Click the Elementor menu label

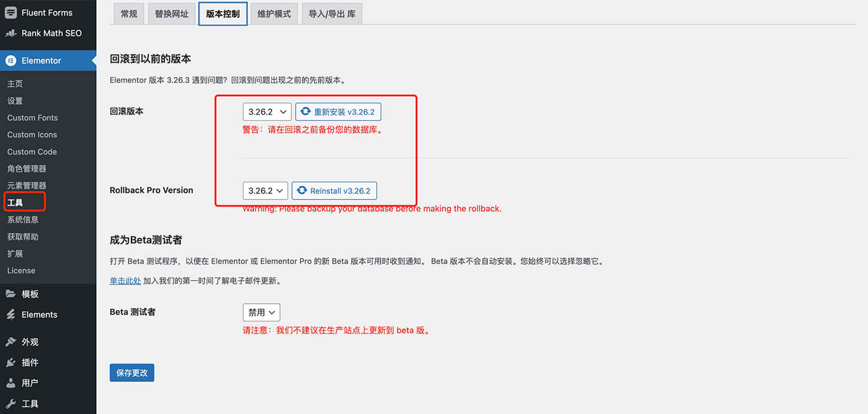click(42, 61)
